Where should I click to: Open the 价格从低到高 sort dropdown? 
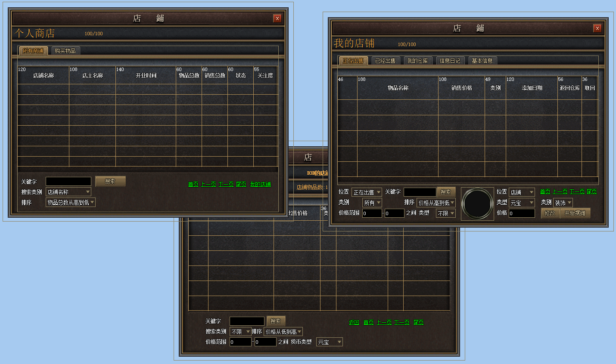283,332
